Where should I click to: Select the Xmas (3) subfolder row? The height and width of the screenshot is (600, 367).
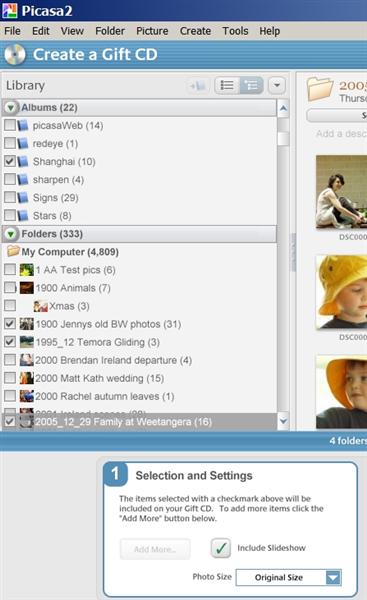139,306
